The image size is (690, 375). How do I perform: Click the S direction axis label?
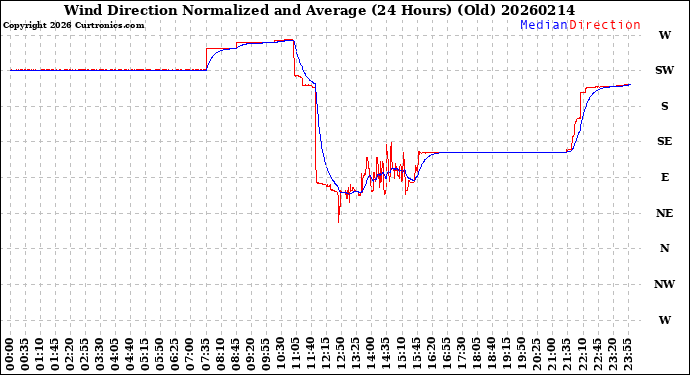[664, 106]
